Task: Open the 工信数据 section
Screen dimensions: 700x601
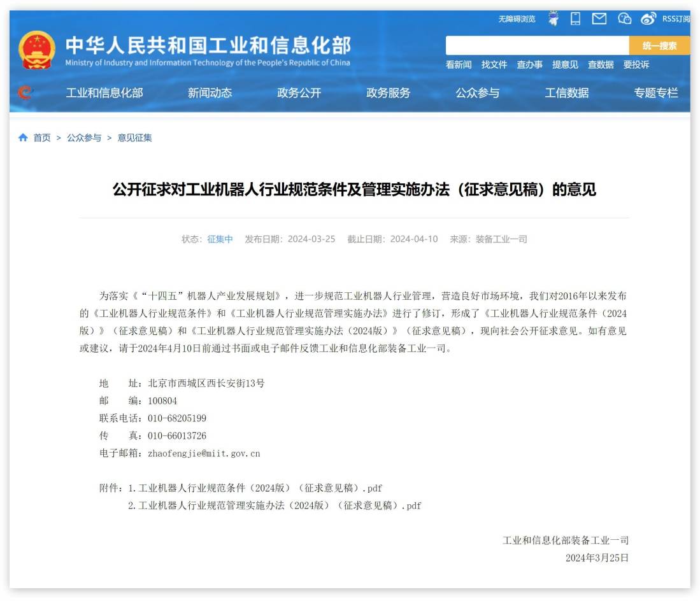Action: 569,92
